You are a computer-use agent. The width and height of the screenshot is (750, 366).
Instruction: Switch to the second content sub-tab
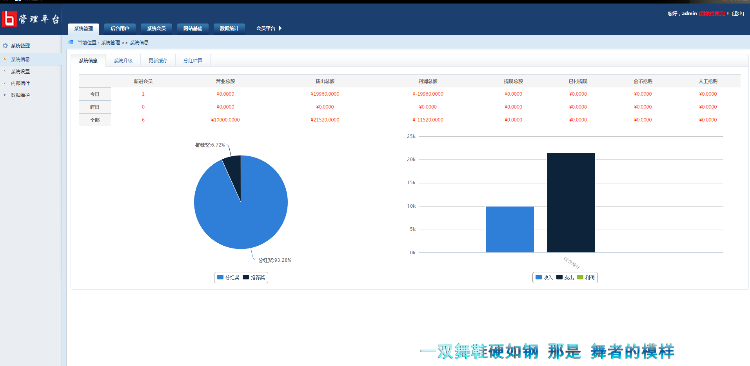click(x=123, y=61)
